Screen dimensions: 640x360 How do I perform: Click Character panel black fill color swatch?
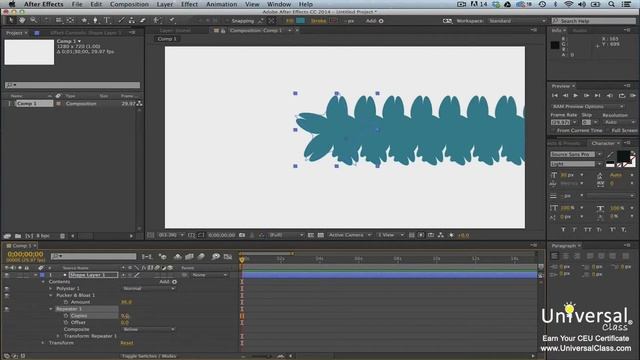tap(622, 156)
